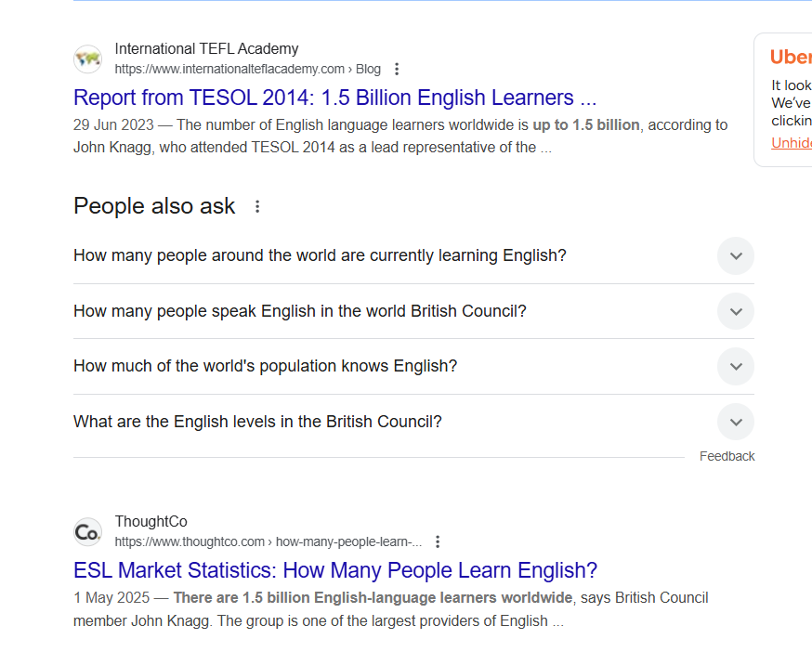Open Report from TESOL 2014 result
Viewport: 812px width, 652px height.
click(335, 98)
